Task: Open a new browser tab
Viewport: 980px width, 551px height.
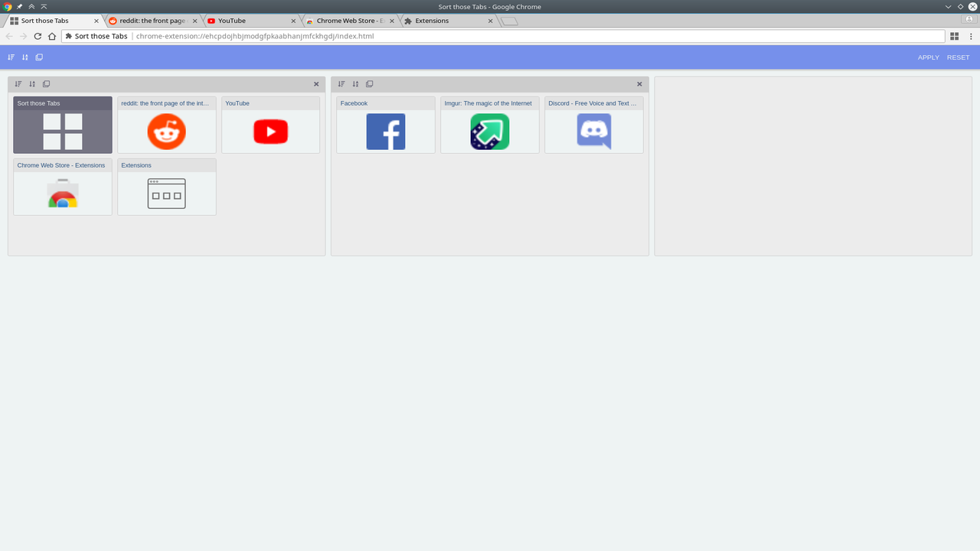Action: (509, 21)
